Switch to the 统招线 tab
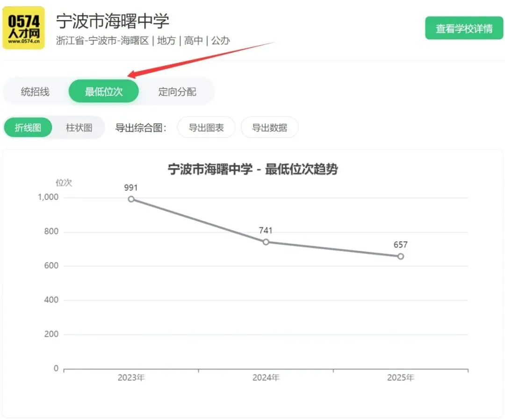 click(35, 92)
